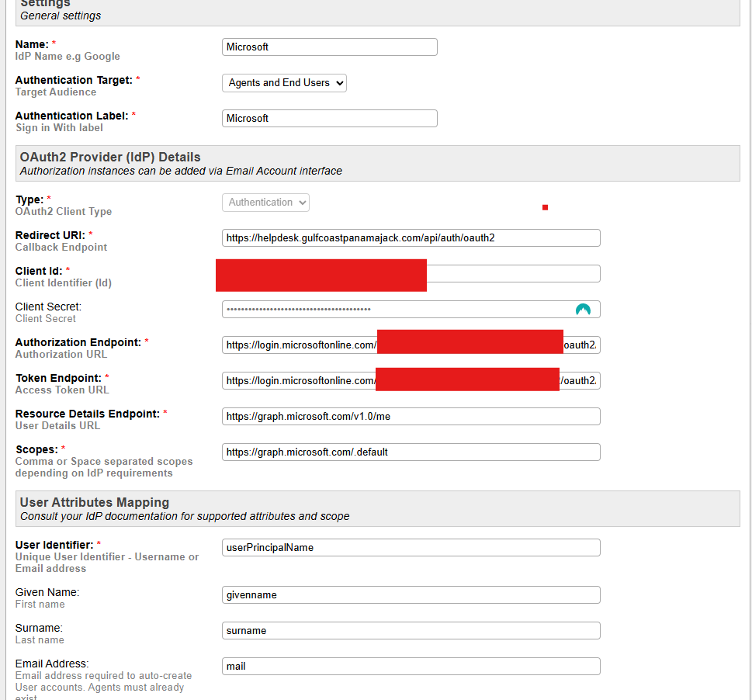752x700 pixels.
Task: Click the password manager icon in Client Secret field
Action: [583, 310]
